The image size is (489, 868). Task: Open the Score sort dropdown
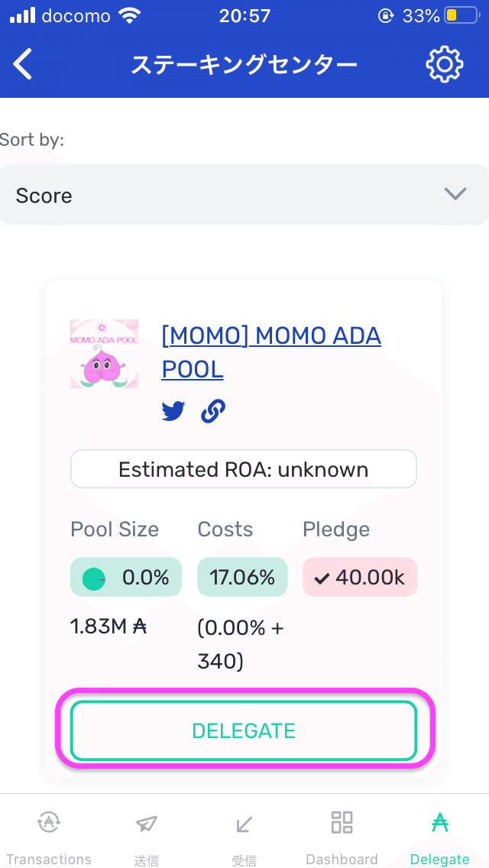pos(229,195)
